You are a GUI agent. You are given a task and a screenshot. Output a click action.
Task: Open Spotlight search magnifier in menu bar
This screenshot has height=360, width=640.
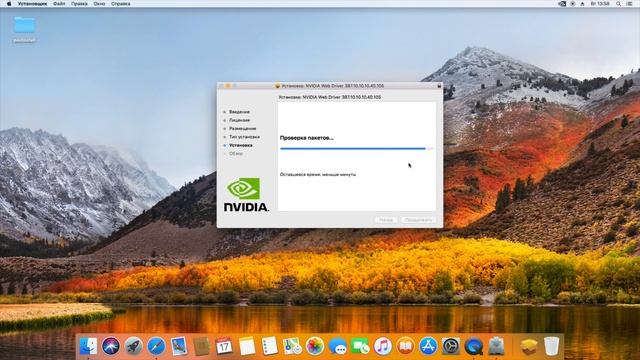tap(619, 4)
